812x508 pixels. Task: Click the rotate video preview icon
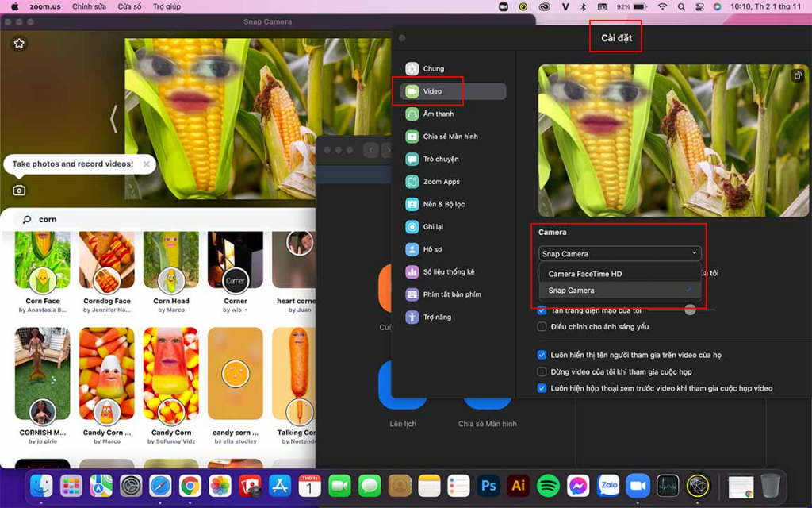click(x=798, y=75)
